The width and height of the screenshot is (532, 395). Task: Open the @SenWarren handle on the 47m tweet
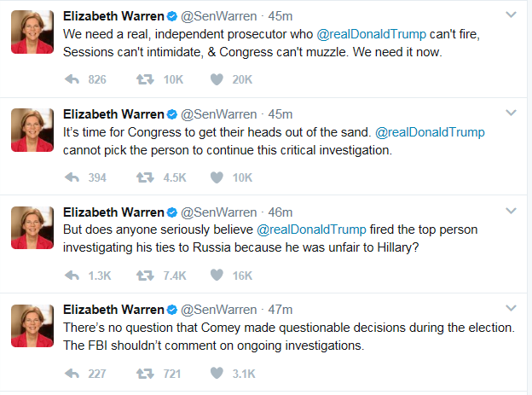pyautogui.click(x=219, y=310)
